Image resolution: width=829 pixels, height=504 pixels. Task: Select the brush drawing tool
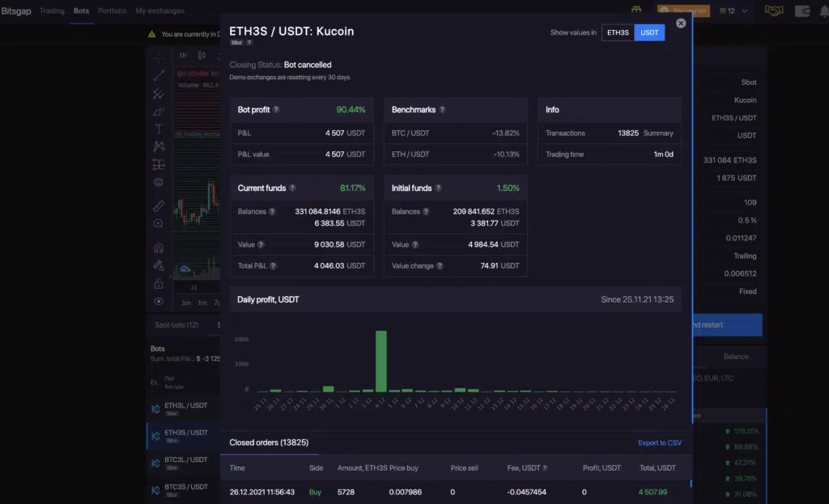159,112
